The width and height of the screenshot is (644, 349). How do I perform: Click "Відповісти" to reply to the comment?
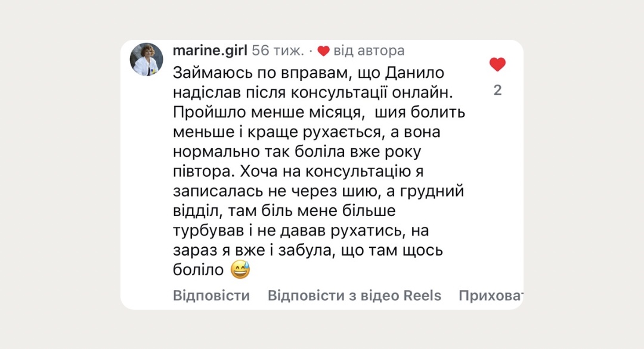coord(211,295)
